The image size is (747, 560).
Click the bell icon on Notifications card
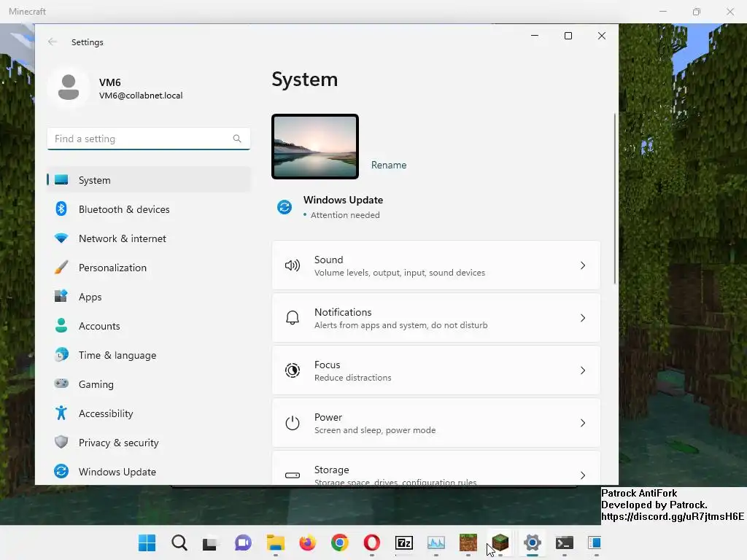point(293,318)
